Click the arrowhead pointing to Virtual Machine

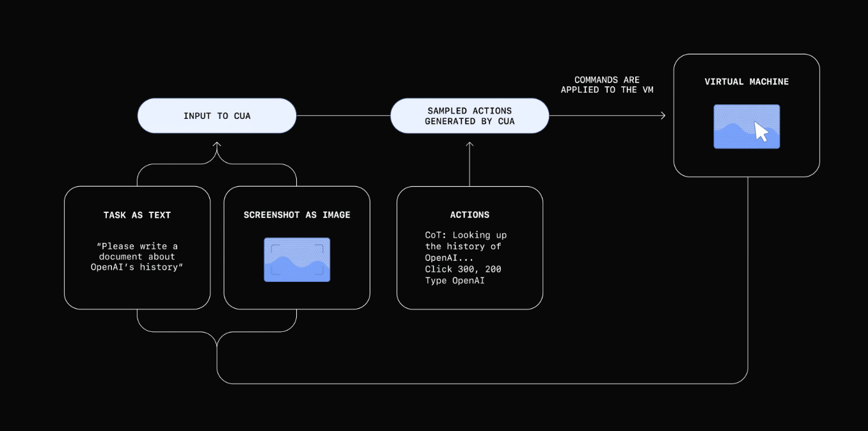663,116
